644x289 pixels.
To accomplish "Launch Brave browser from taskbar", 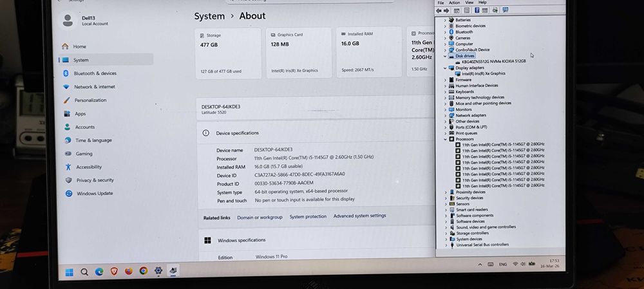I will (114, 271).
